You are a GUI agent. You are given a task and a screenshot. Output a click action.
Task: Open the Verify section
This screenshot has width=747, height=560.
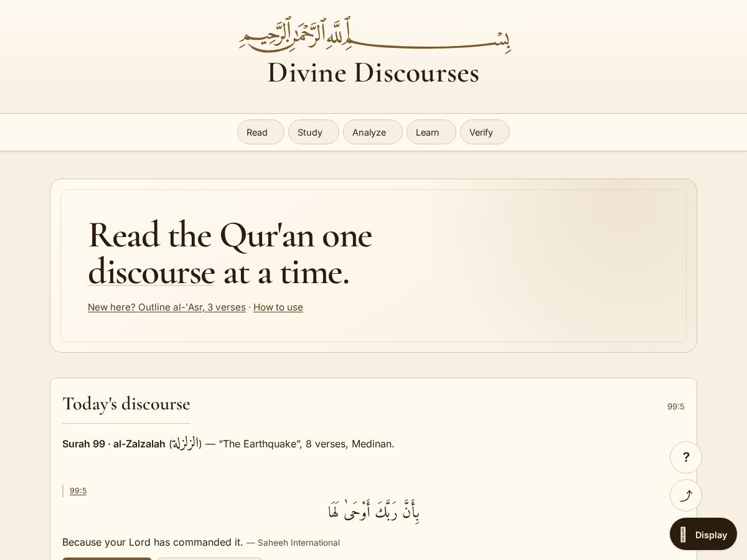point(484,132)
